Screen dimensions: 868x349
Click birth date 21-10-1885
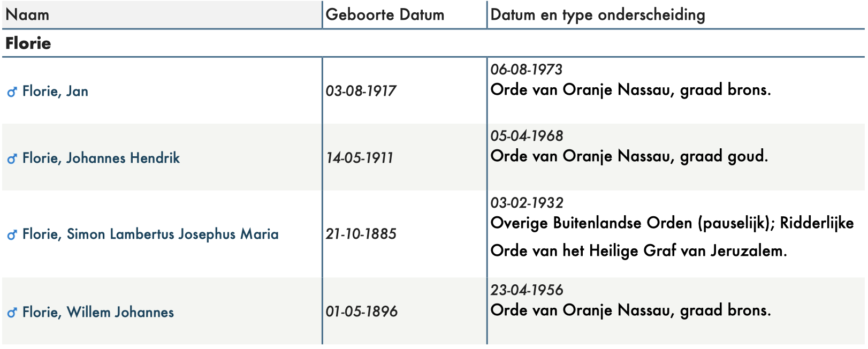coord(361,234)
